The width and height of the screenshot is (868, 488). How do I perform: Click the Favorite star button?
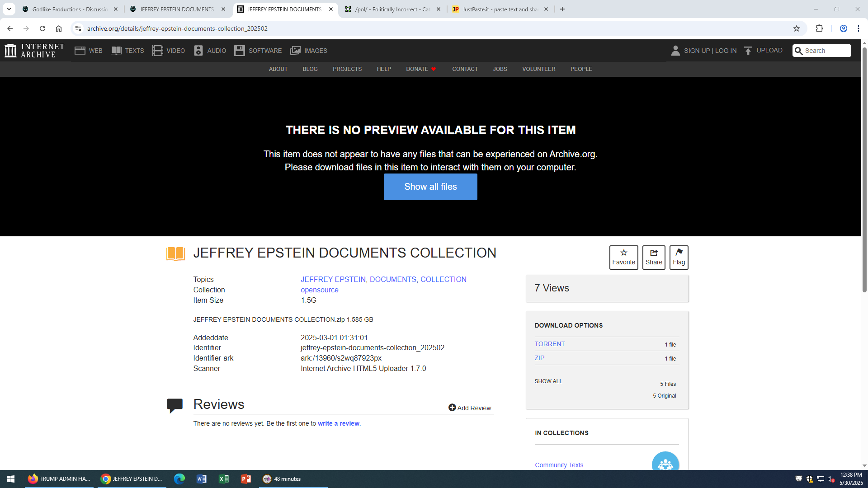point(623,258)
